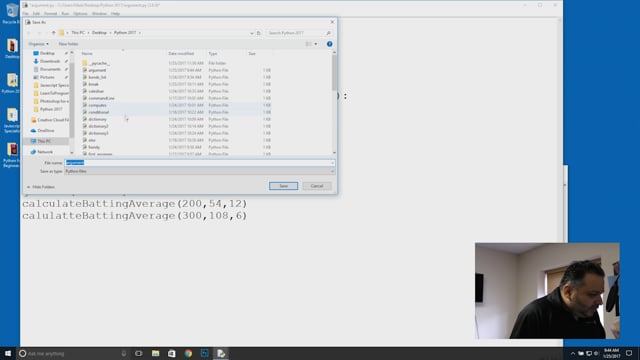Image resolution: width=640 pixels, height=360 pixels.
Task: Expand the address bar history dropdown
Action: click(x=252, y=33)
